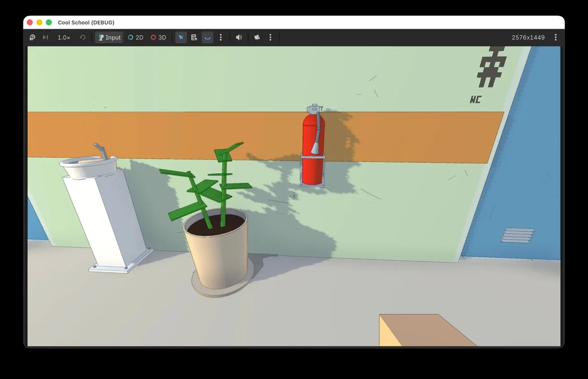Click the Cool School (DEBUG) window title

pyautogui.click(x=86, y=23)
